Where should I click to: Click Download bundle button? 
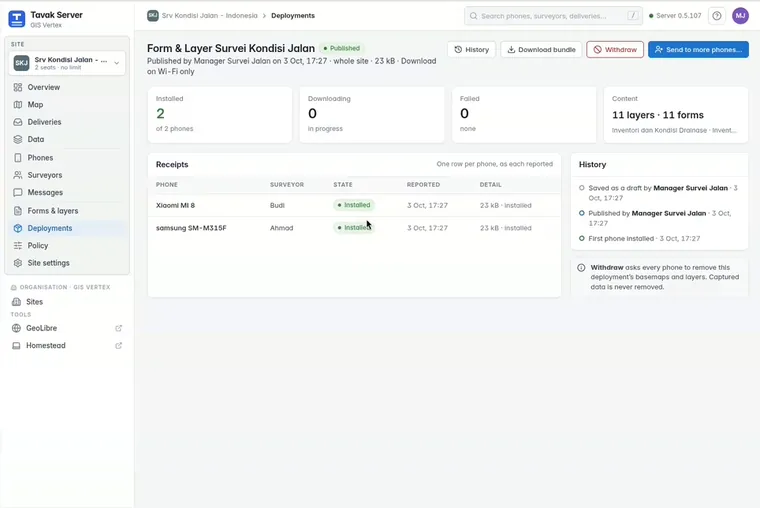(541, 49)
